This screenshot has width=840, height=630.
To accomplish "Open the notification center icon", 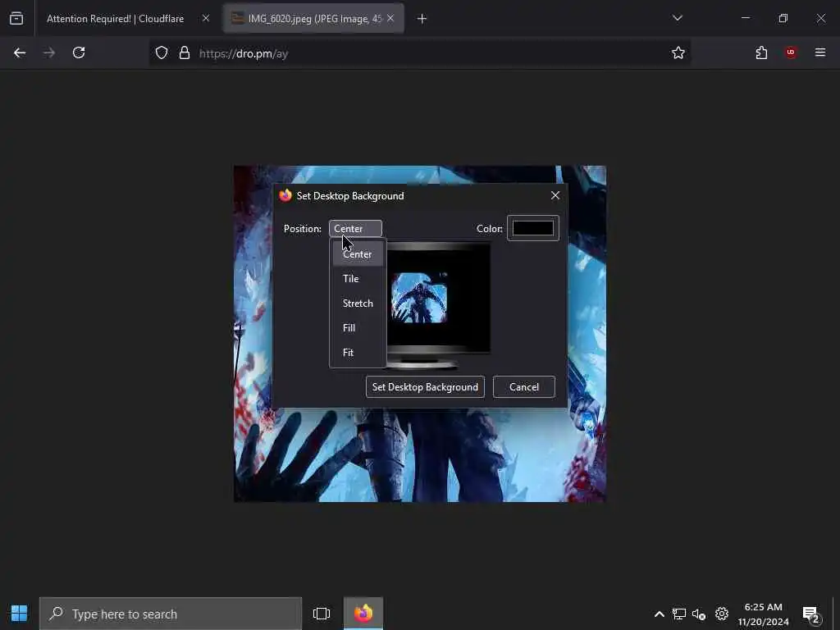I will click(x=811, y=614).
